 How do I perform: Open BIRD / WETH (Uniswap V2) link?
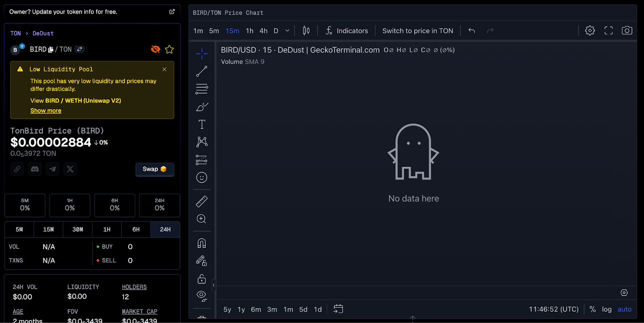click(x=83, y=101)
